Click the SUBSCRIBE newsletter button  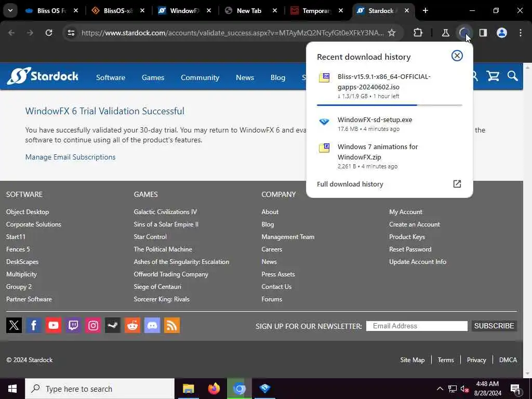click(x=494, y=326)
